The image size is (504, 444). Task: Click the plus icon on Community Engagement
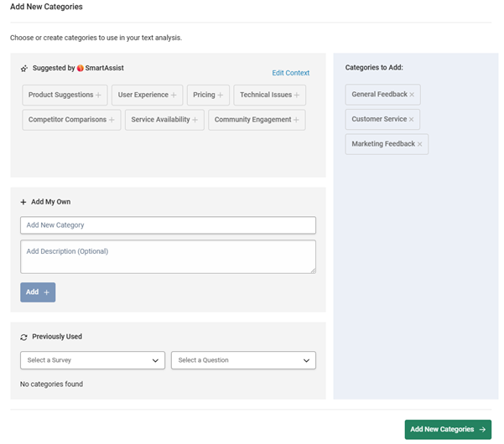coord(296,120)
